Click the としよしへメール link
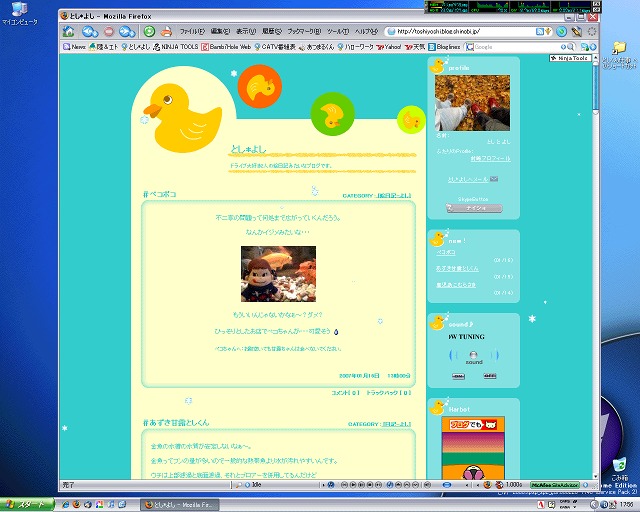Image resolution: width=640 pixels, height=512 pixels. 468,179
